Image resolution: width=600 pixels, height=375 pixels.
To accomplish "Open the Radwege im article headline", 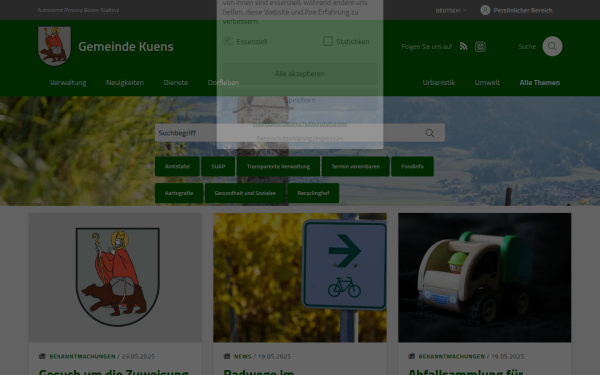I will pos(259,372).
